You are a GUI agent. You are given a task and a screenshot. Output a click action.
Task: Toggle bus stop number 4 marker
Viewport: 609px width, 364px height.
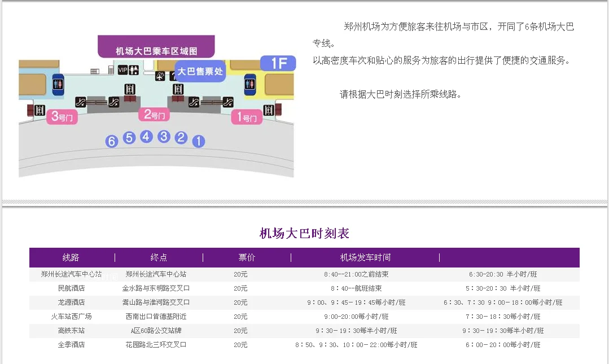coord(146,135)
